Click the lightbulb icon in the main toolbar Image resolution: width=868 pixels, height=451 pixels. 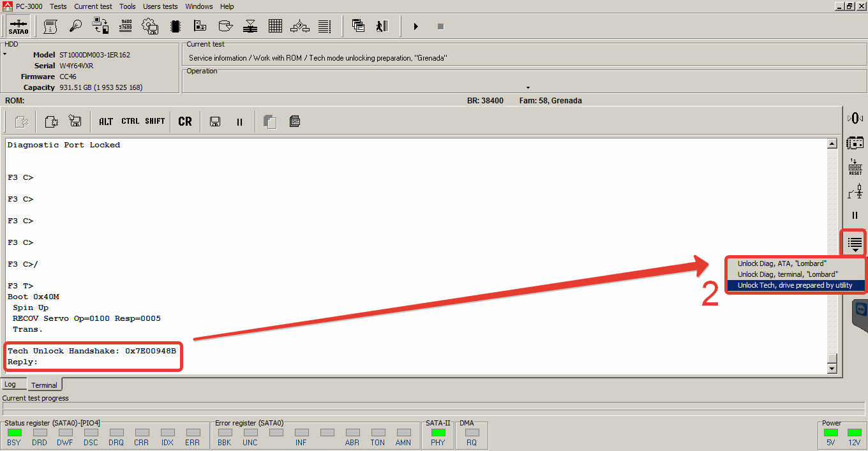click(x=75, y=26)
